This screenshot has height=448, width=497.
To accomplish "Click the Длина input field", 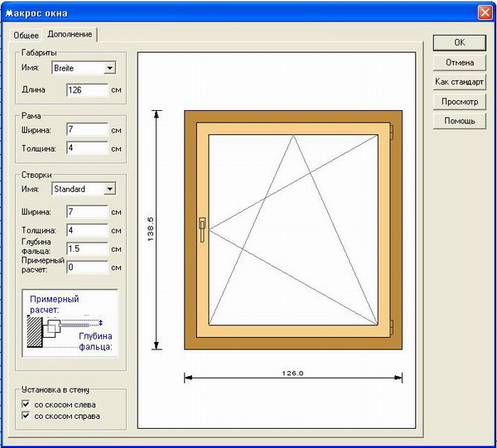I will [87, 89].
